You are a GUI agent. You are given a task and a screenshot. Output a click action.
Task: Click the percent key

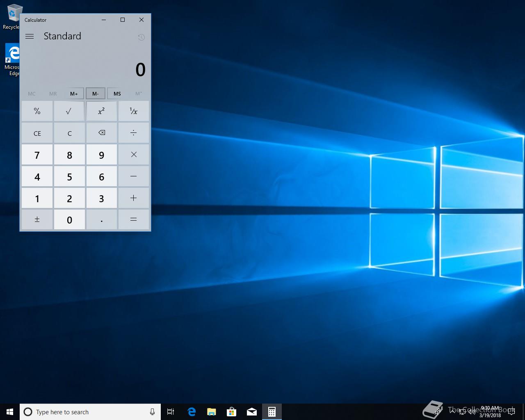(x=37, y=111)
